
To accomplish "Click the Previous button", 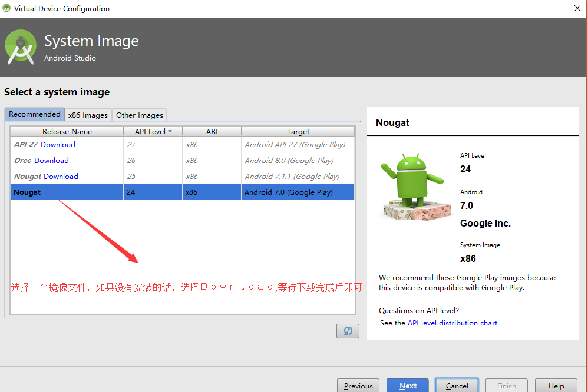I will tap(358, 386).
